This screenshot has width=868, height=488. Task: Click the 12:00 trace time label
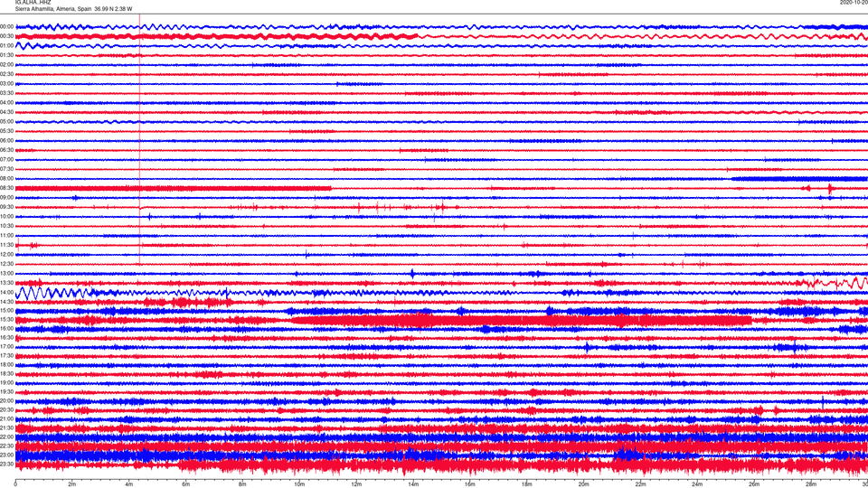tap(7, 255)
